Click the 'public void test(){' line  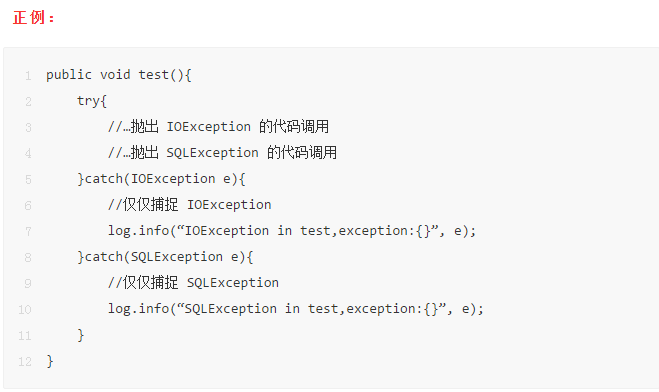pyautogui.click(x=119, y=75)
